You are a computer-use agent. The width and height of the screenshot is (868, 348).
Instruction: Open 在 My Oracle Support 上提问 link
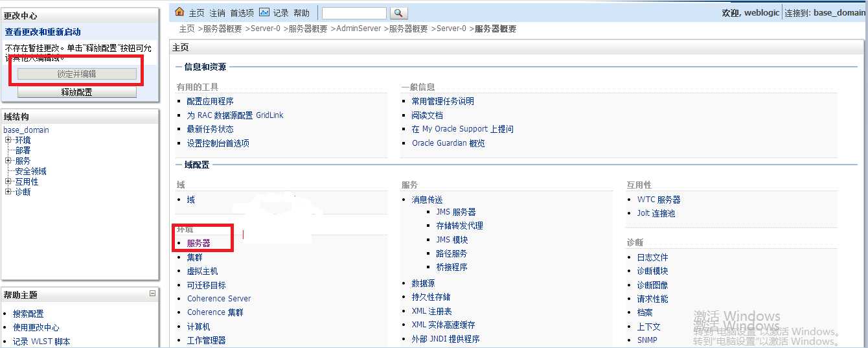coord(463,129)
